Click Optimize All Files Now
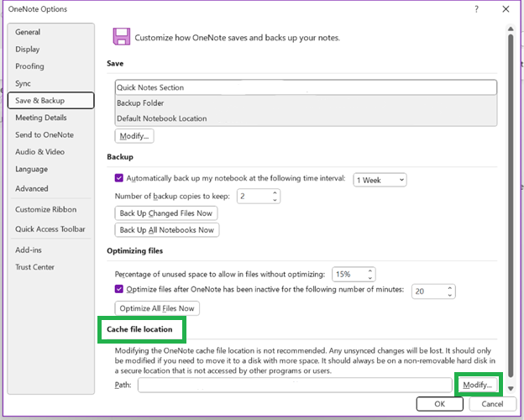This screenshot has height=420, width=524. click(157, 308)
